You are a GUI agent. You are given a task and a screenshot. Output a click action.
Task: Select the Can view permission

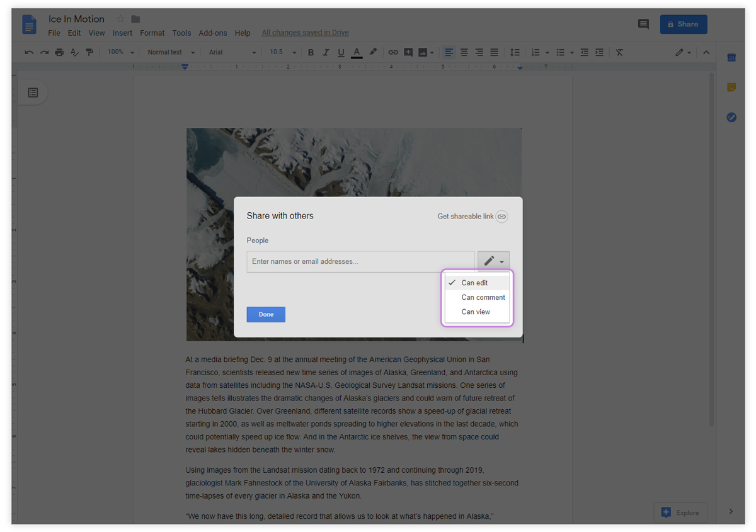coord(477,312)
